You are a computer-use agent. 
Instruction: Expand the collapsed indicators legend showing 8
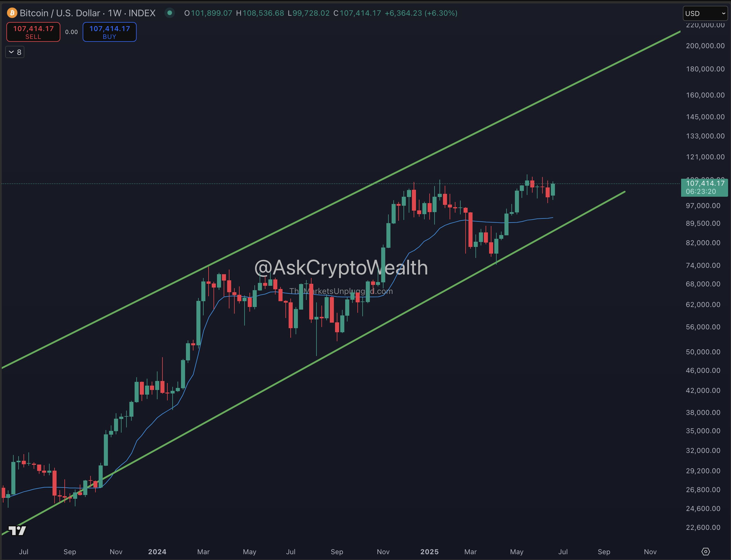(x=15, y=52)
